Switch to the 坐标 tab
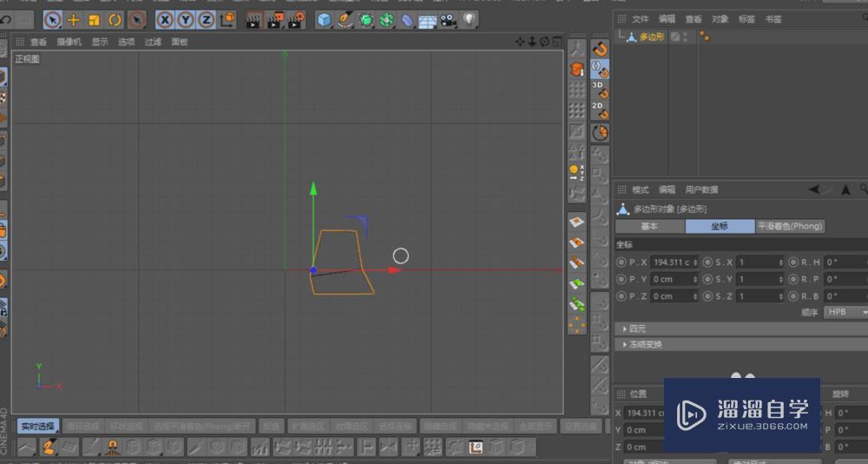Screen dimensions: 868x464 (720, 226)
